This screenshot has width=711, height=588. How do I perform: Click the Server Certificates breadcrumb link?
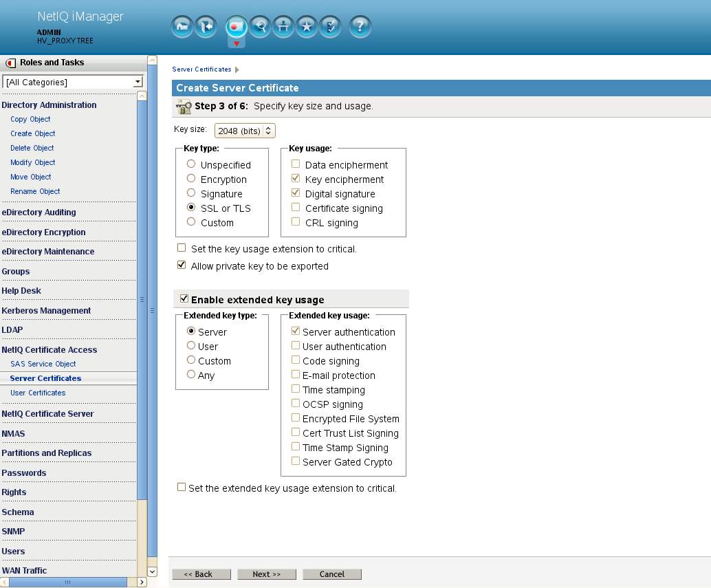click(201, 69)
